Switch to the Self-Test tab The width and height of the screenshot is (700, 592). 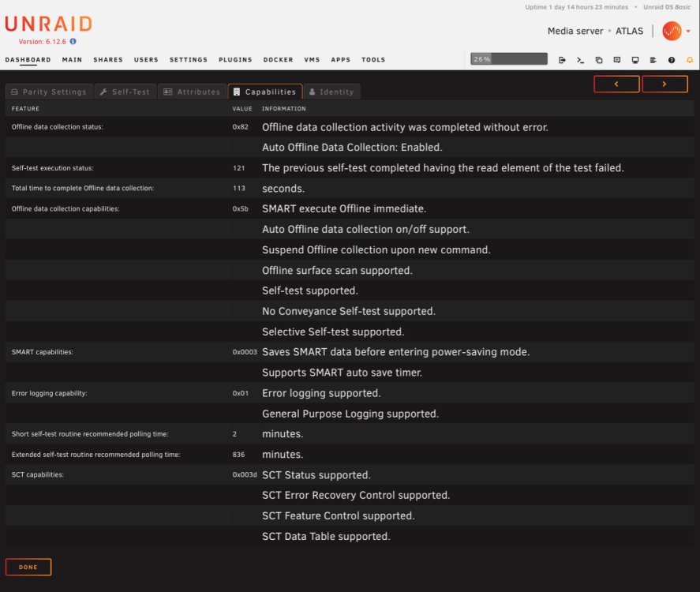(125, 92)
